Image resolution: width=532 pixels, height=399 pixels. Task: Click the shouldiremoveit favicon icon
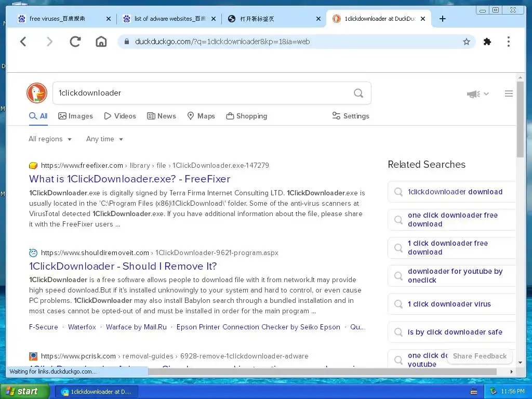tap(33, 253)
